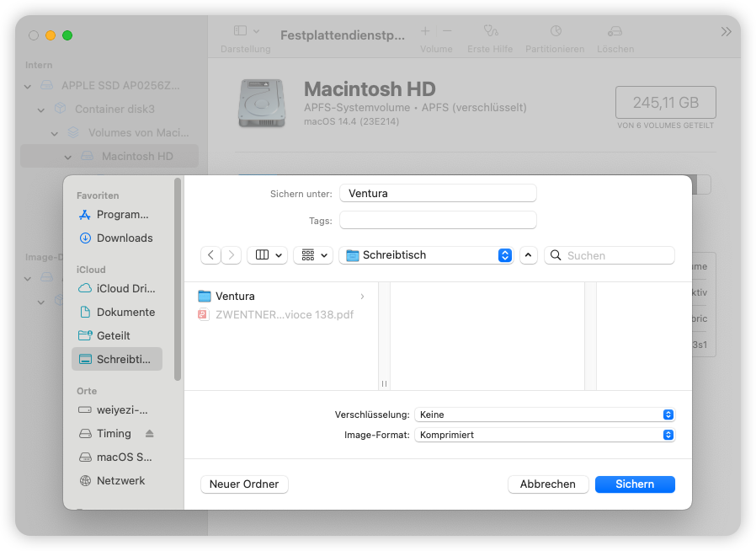Collapse the Volumes von Maci... group
This screenshot has height=551, width=756.
click(x=55, y=134)
